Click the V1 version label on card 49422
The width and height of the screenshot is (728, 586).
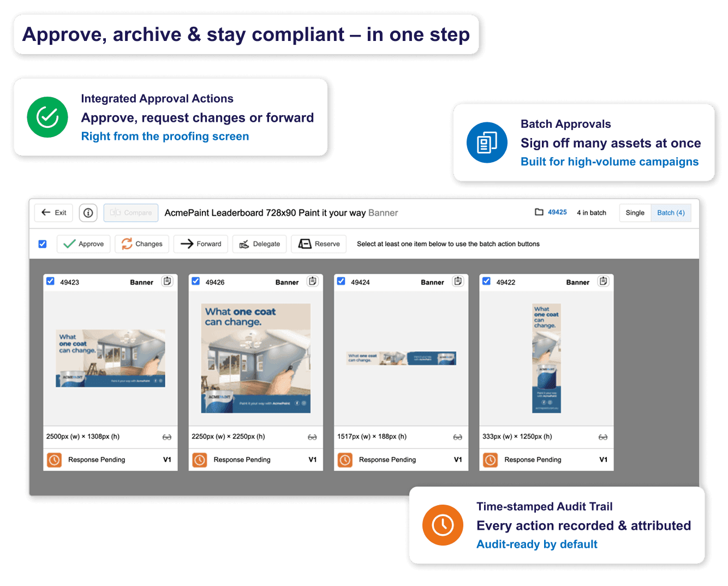tap(603, 460)
